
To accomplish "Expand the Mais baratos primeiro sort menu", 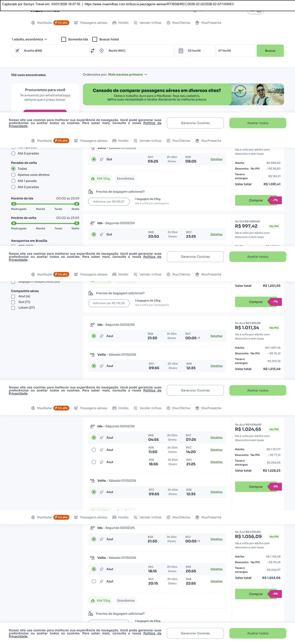I will 127,74.
